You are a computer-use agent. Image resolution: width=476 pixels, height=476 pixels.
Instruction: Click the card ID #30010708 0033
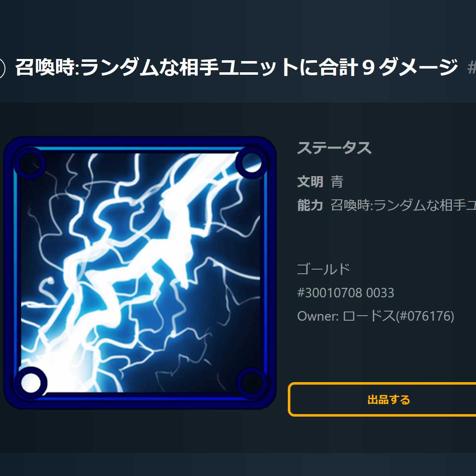click(x=346, y=293)
